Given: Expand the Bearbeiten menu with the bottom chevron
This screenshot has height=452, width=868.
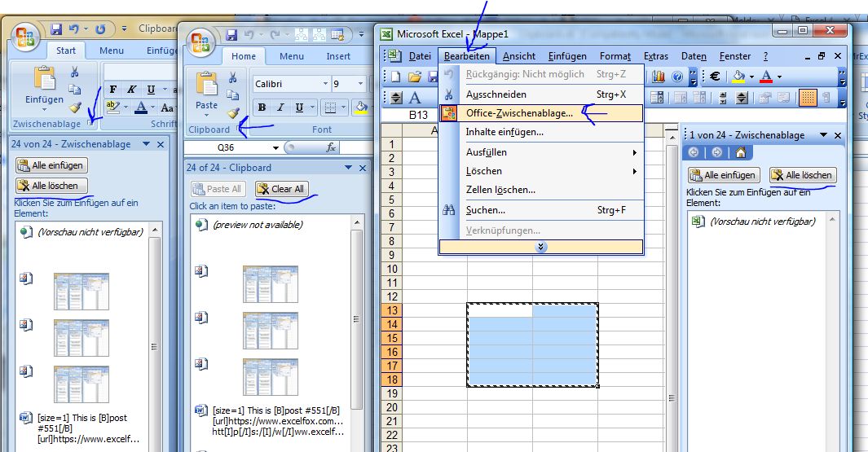Looking at the screenshot, I should tap(541, 247).
